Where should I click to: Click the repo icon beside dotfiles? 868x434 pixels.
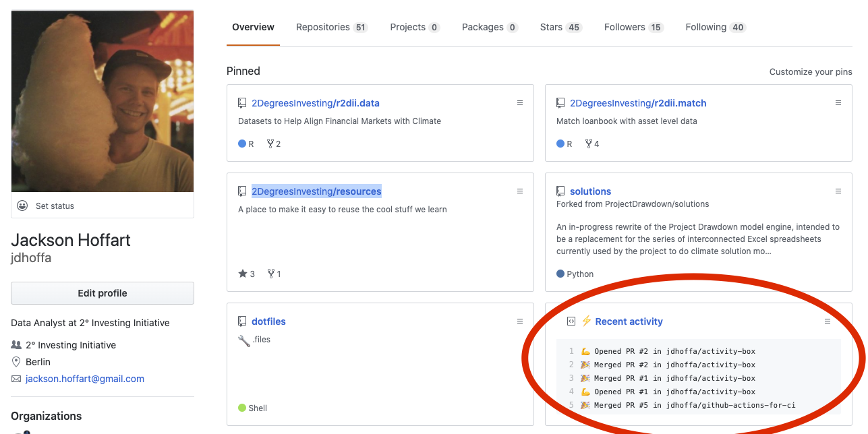[x=242, y=321]
